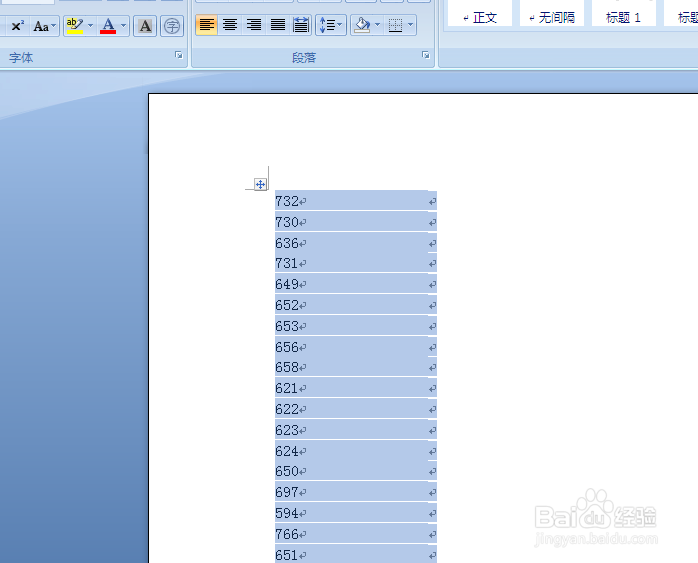Click the enclosed character icon

(172, 26)
